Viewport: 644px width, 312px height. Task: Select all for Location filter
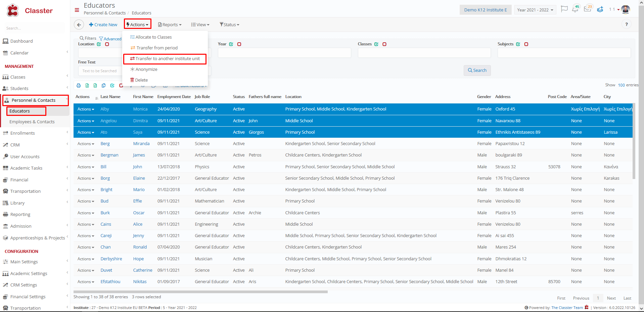pyautogui.click(x=99, y=44)
